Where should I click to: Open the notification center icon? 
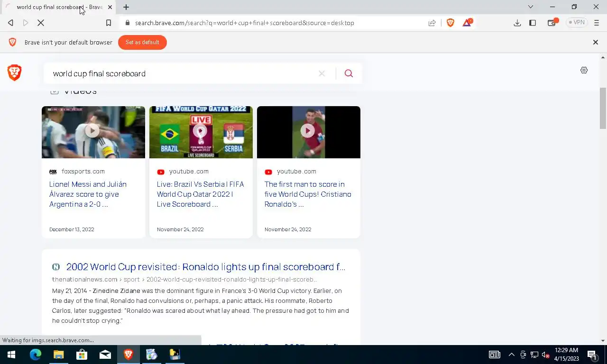[x=592, y=355]
